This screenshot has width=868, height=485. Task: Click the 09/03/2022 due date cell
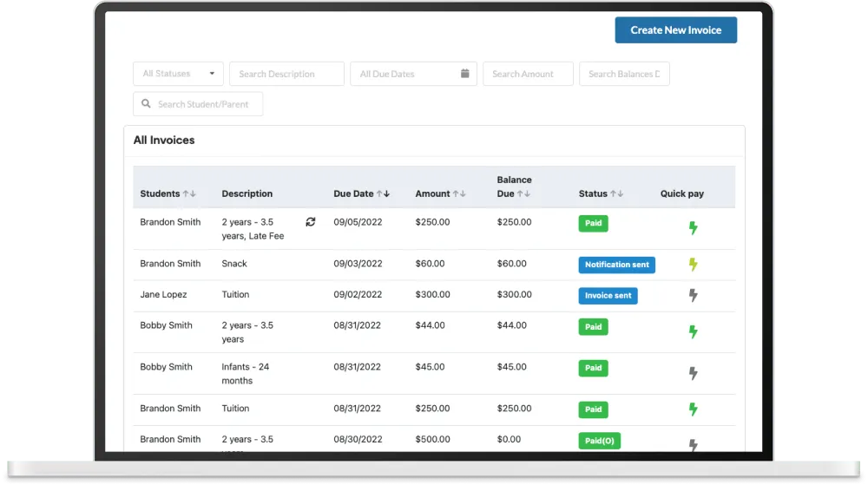[358, 263]
